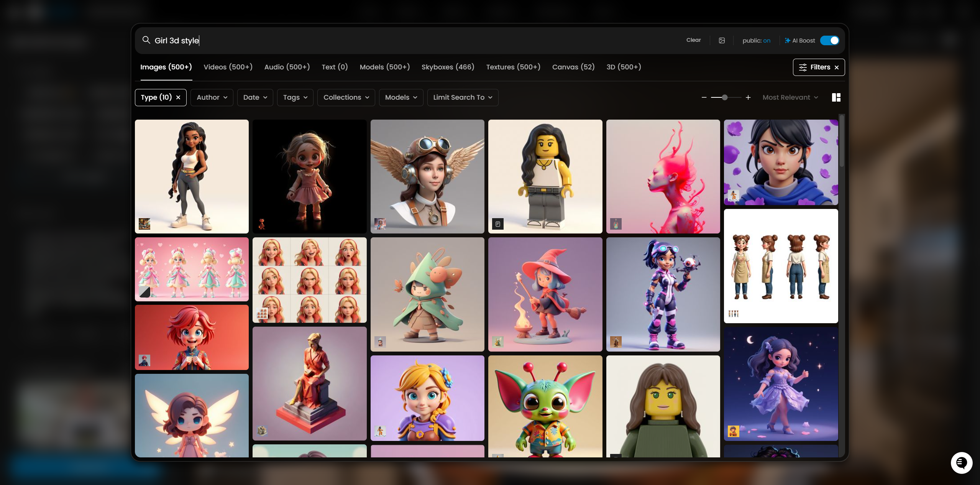Click author avatar on the pink flame woman image
The width and height of the screenshot is (980, 485).
tap(616, 224)
